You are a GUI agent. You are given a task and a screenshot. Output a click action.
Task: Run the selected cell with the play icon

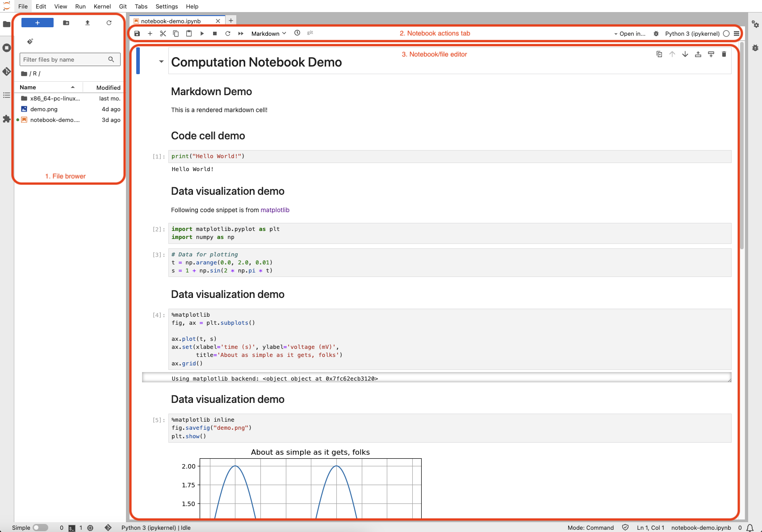point(202,34)
